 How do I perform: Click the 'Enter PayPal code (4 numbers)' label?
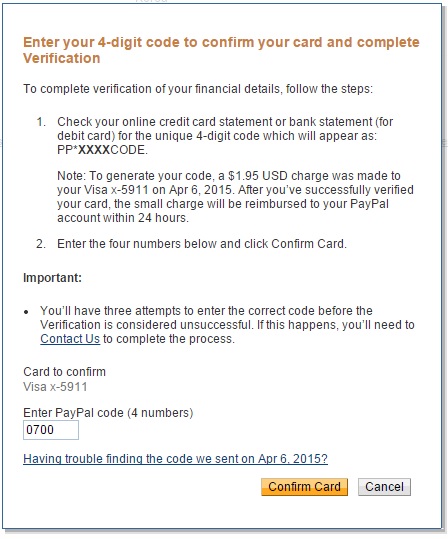pos(108,412)
